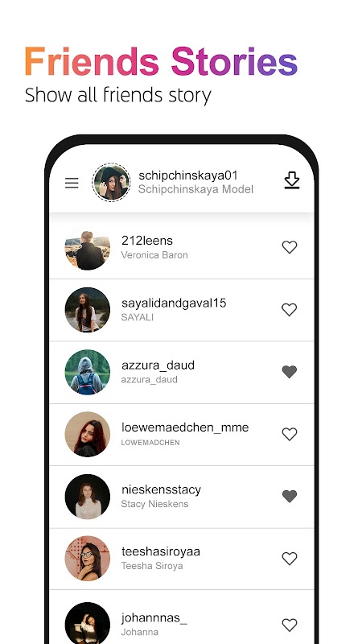362x644 pixels.
Task: Tap the schipchinskaya01 account name
Action: click(188, 175)
